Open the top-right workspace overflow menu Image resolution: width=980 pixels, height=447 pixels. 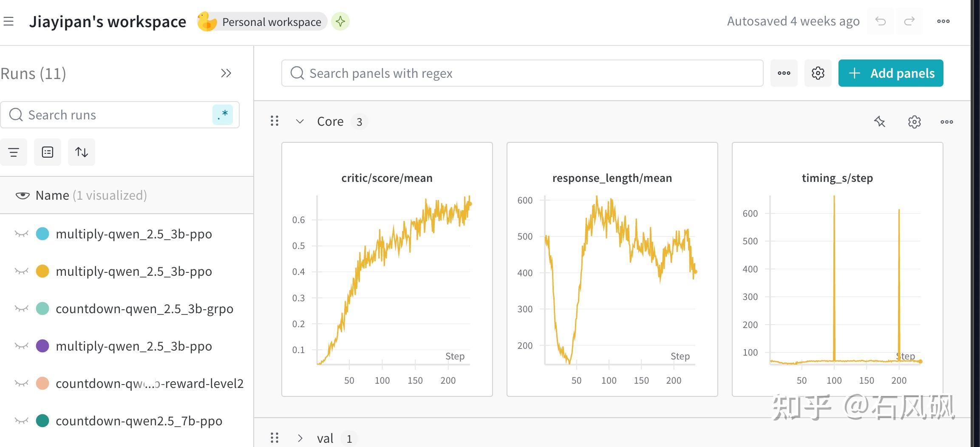pyautogui.click(x=943, y=21)
